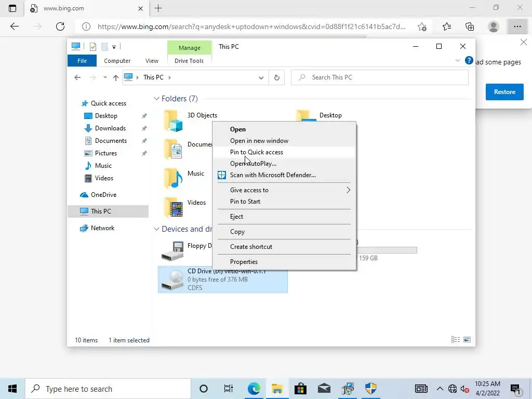
Task: Open the Edge profile avatar
Action: click(x=494, y=26)
